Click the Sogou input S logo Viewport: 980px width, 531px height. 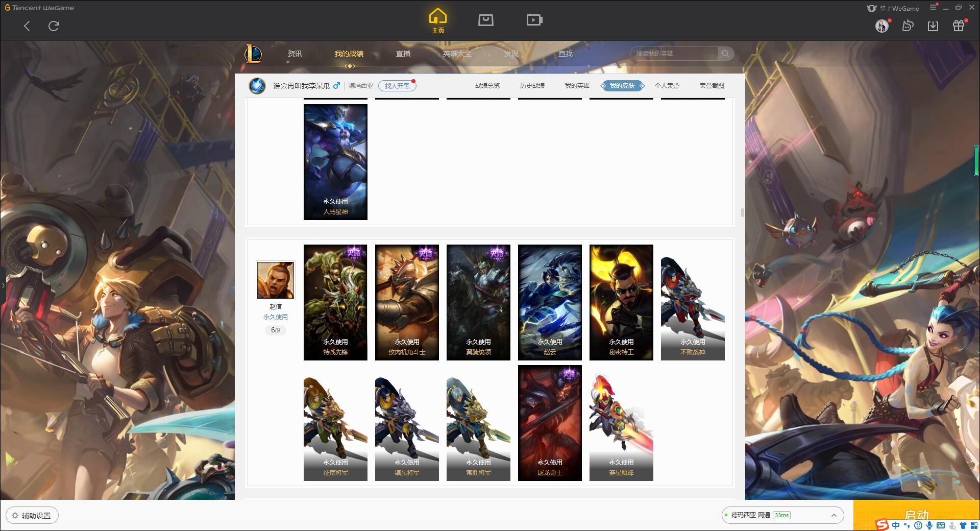click(882, 525)
